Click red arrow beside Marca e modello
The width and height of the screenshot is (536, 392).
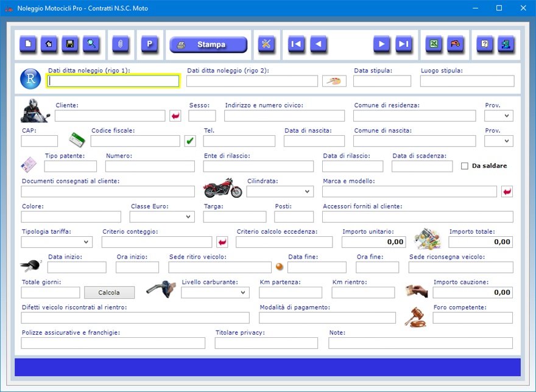tap(507, 191)
